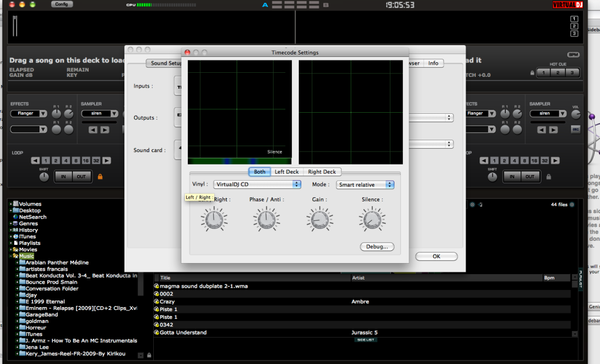The width and height of the screenshot is (600, 364).
Task: Select waveform view 2
Action: (x=574, y=26)
